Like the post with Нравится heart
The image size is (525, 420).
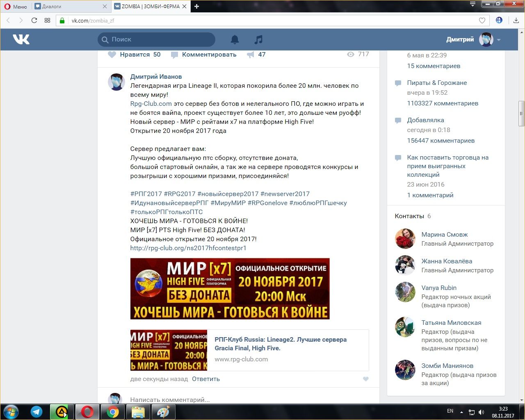click(134, 55)
